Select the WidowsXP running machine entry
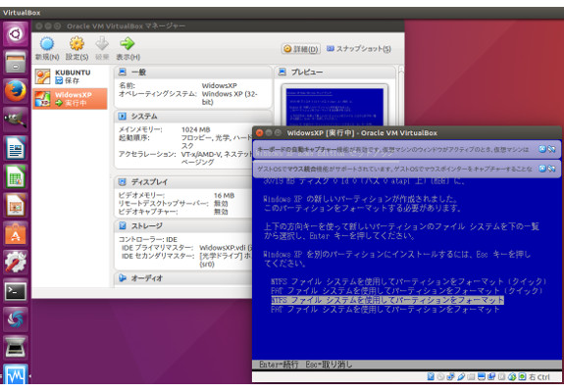 coord(71,99)
